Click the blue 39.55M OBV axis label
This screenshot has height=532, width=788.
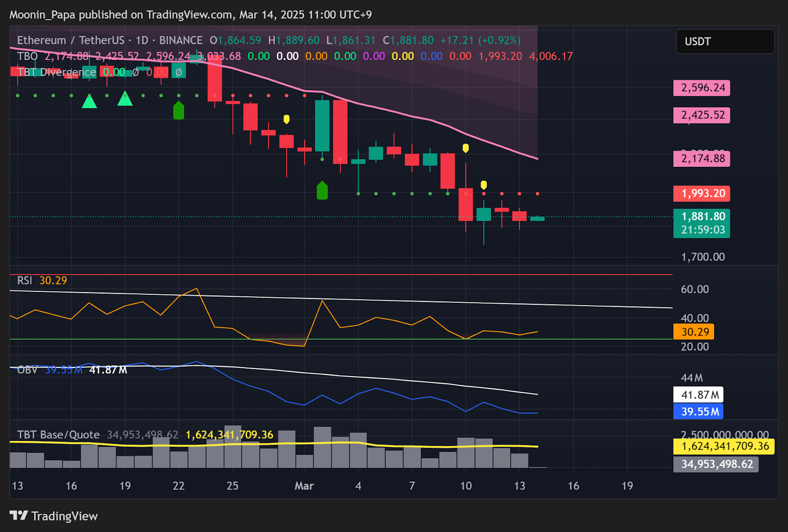coord(698,411)
